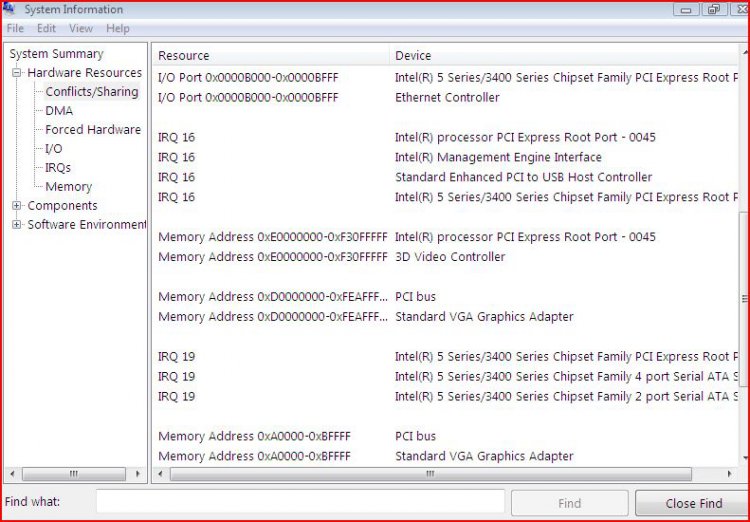
Task: Open the File menu
Action: click(x=15, y=29)
